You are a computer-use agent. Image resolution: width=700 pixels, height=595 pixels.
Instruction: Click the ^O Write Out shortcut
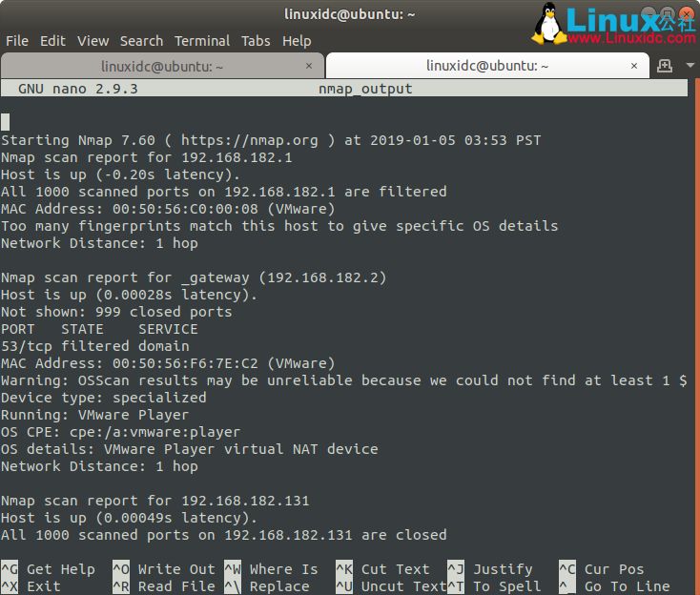click(164, 569)
